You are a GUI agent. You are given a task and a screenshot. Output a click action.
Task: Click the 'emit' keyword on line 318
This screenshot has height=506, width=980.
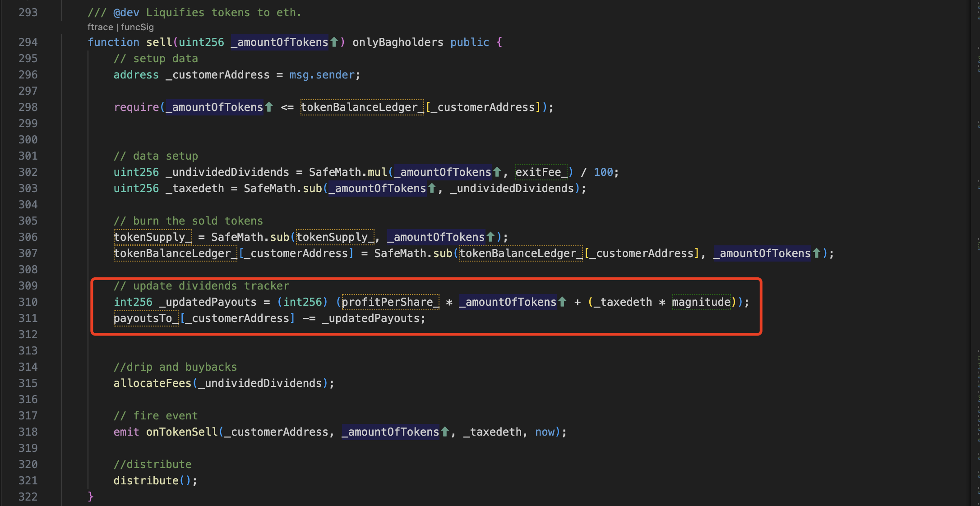(x=126, y=432)
